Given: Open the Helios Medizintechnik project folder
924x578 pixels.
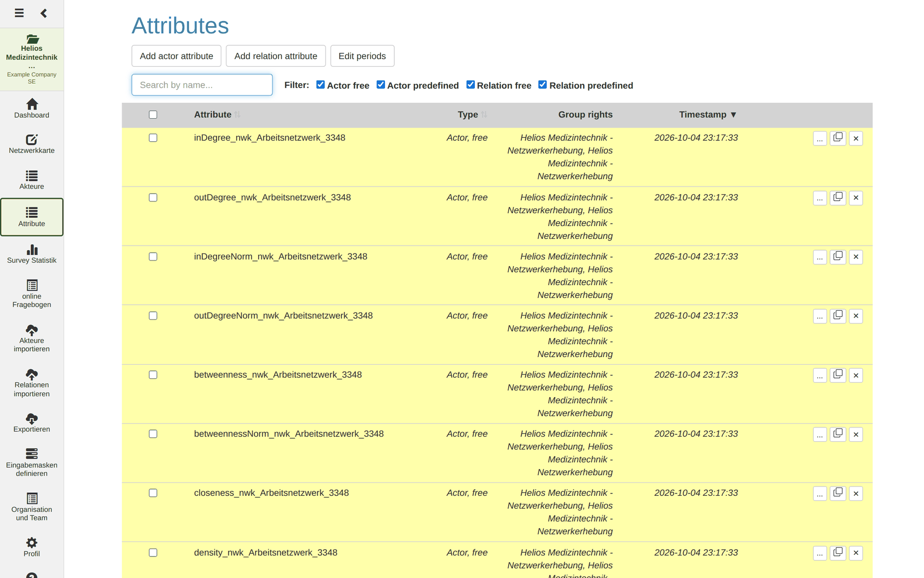Looking at the screenshot, I should point(32,59).
